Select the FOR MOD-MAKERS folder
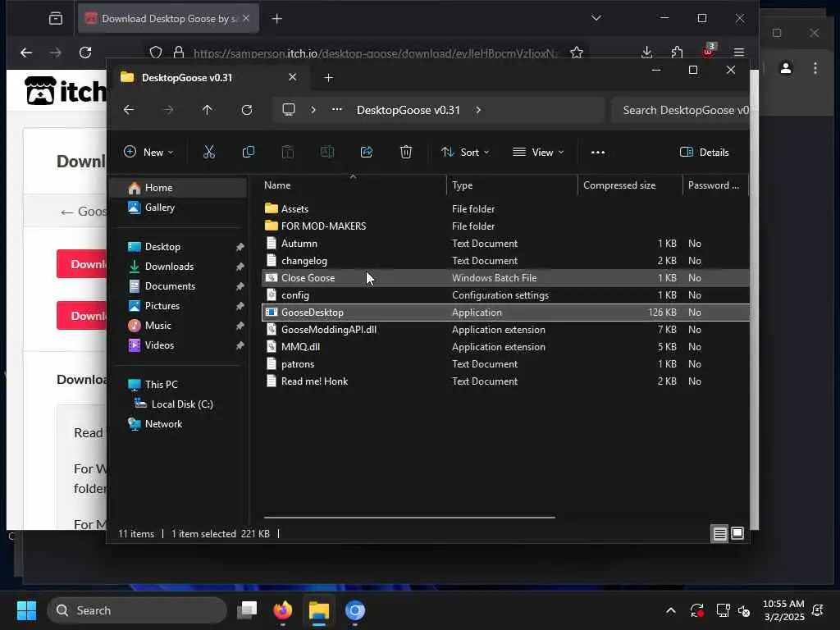840x630 pixels. [505, 226]
